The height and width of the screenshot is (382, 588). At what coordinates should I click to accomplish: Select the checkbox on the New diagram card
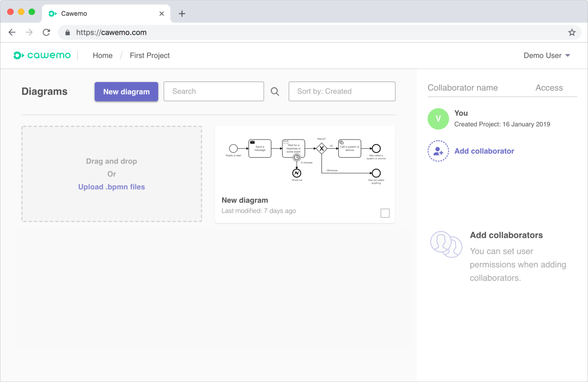(x=385, y=213)
